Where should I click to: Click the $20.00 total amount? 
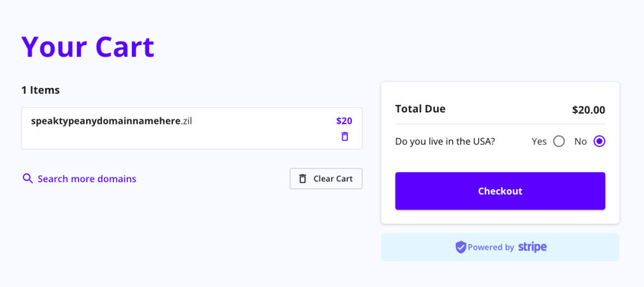[588, 110]
